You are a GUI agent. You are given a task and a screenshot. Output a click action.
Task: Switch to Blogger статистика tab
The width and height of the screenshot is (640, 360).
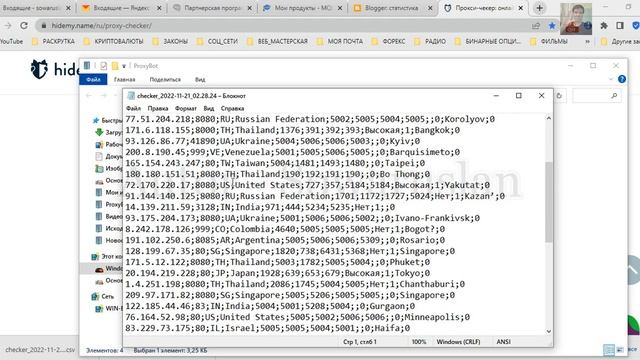click(x=391, y=8)
